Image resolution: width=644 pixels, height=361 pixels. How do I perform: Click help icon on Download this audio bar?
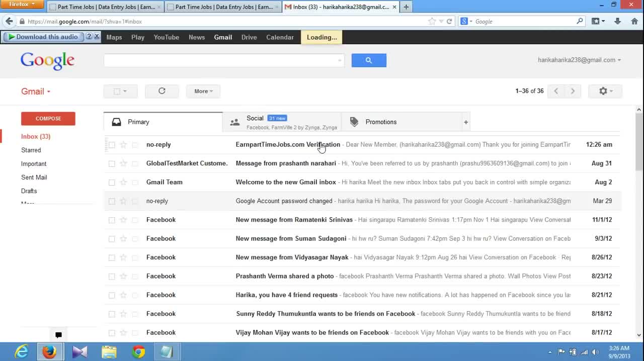(89, 37)
